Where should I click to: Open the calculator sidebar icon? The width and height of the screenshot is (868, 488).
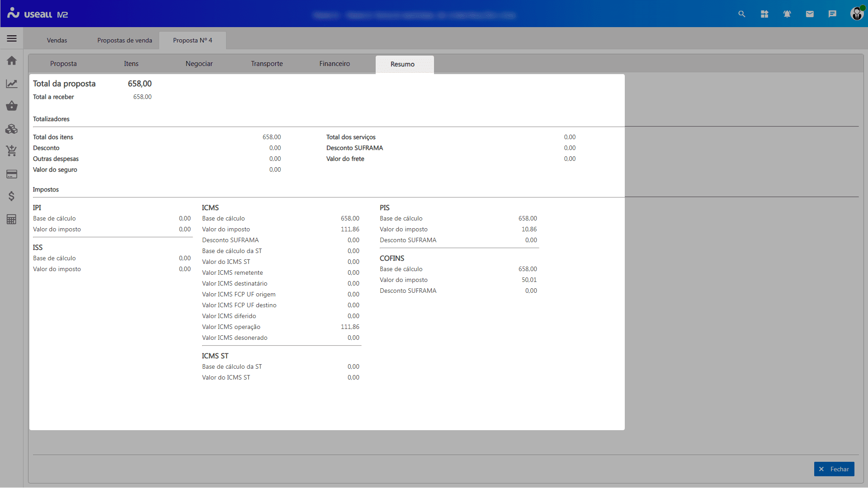pyautogui.click(x=12, y=219)
